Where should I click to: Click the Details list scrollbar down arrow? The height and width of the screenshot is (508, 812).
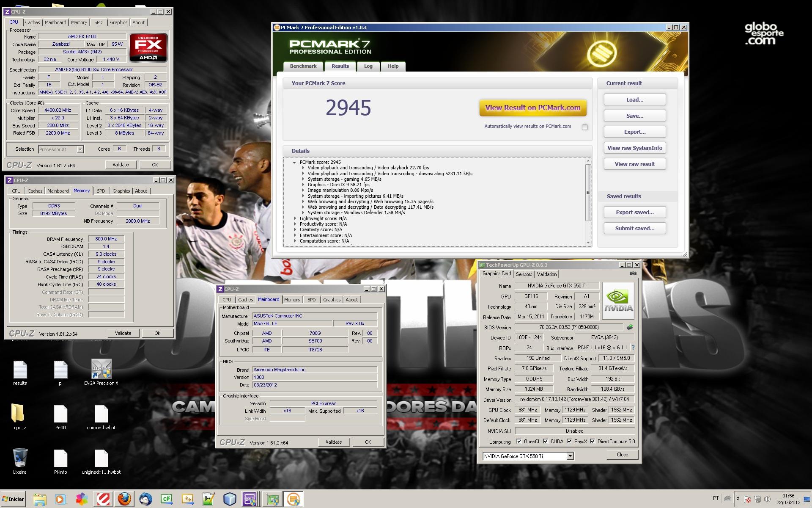coord(588,243)
